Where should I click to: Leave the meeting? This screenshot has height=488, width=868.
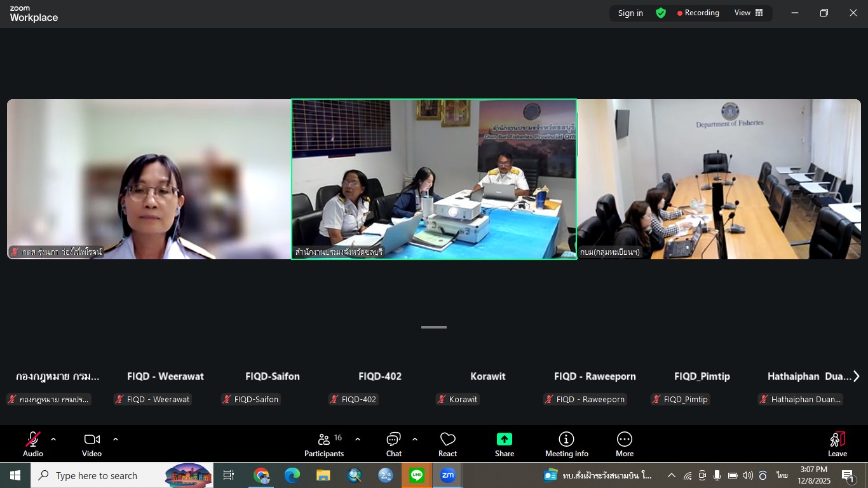click(x=837, y=444)
